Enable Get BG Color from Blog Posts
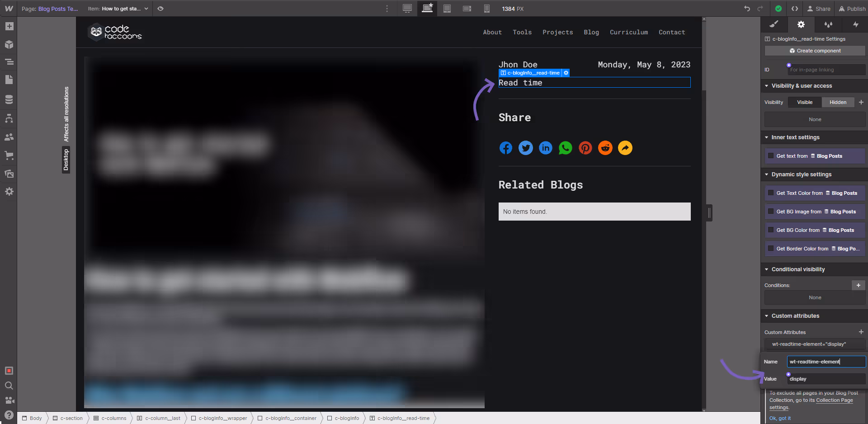Image resolution: width=868 pixels, height=424 pixels. click(x=771, y=230)
